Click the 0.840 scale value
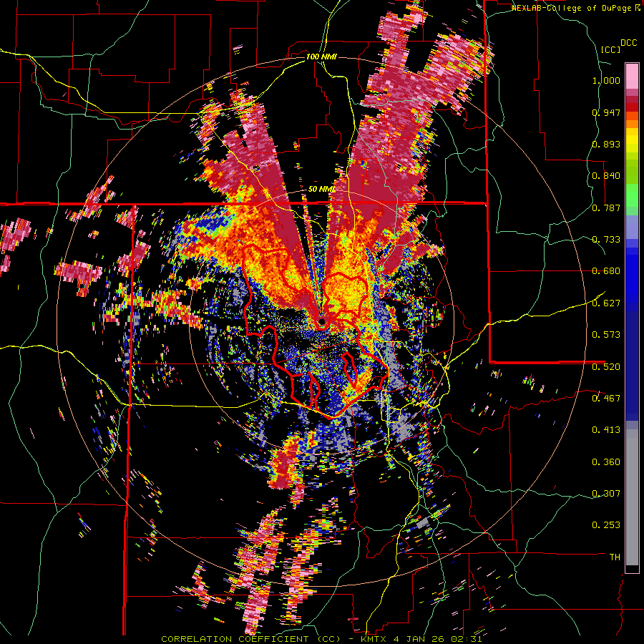Screen dimensions: 644x644 click(x=606, y=176)
